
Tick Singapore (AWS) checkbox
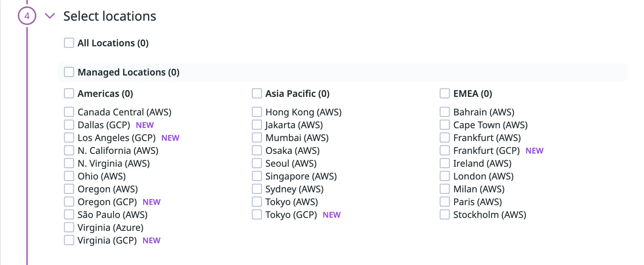point(257,176)
